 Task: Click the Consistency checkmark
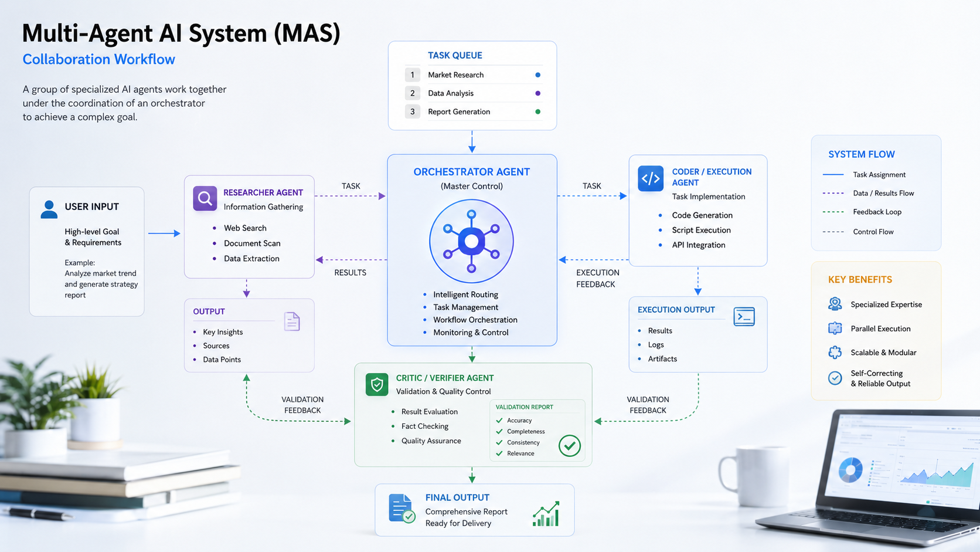(499, 443)
